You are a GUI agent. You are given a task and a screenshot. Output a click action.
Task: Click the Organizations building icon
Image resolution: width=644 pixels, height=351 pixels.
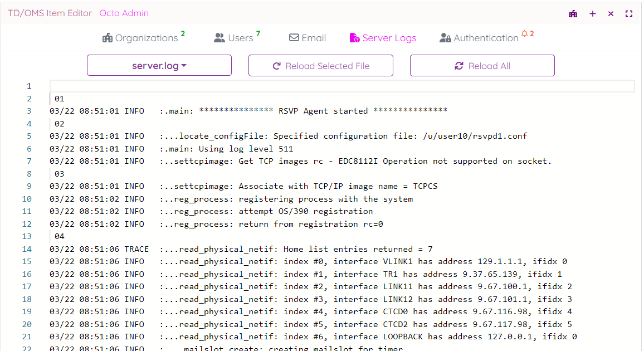click(x=108, y=38)
